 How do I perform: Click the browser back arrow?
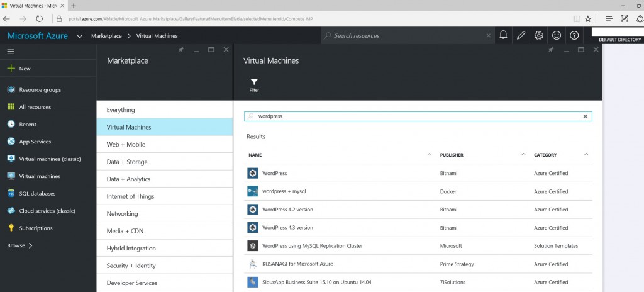(6, 18)
